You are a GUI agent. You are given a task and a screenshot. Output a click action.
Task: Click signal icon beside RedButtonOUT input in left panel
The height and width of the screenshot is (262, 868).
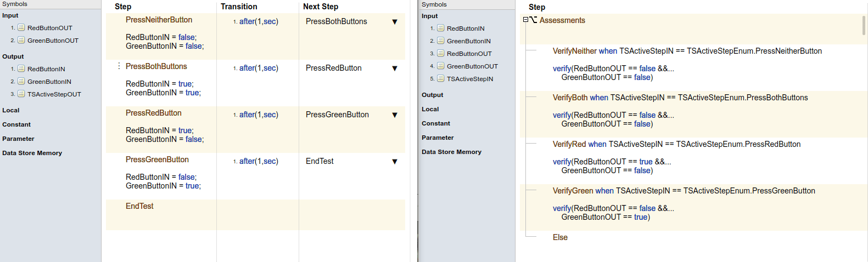21,27
